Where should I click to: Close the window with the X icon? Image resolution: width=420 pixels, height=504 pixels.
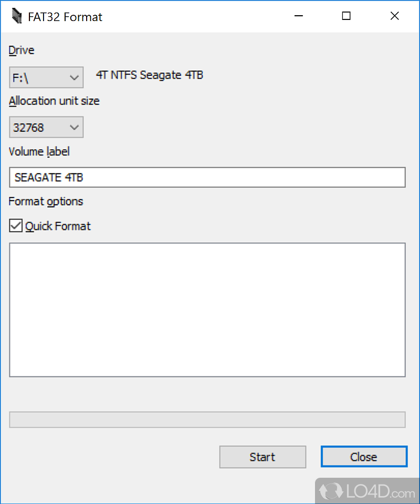[395, 16]
